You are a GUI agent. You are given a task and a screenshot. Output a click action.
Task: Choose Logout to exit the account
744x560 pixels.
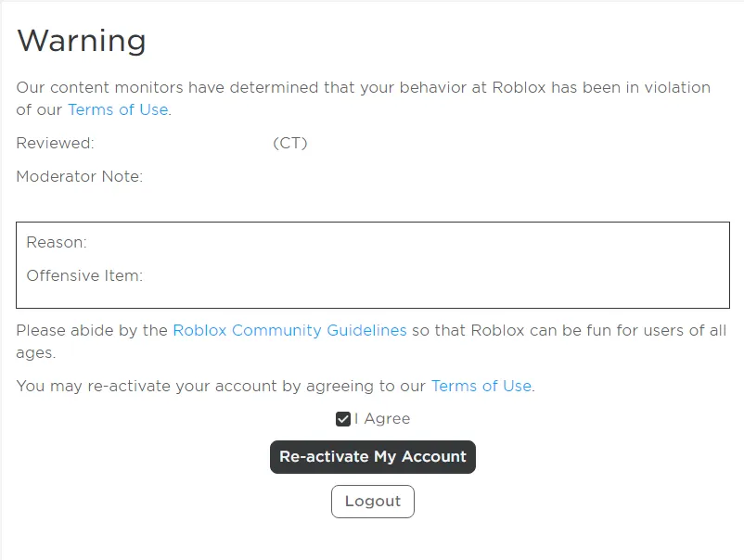[x=372, y=501]
